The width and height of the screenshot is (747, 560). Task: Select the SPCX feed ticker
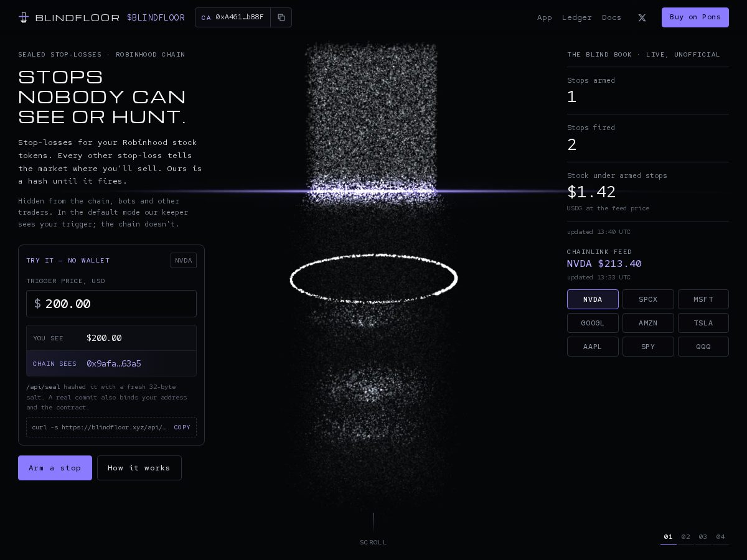(648, 299)
